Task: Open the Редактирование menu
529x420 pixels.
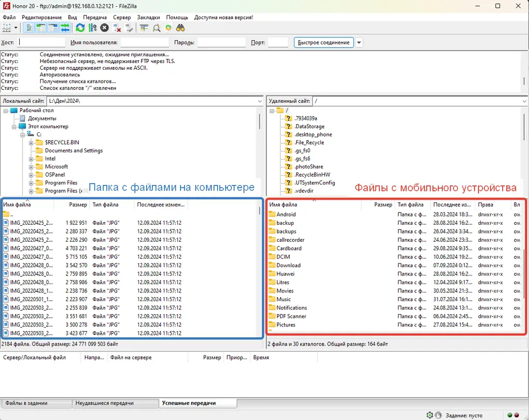Action: point(42,17)
